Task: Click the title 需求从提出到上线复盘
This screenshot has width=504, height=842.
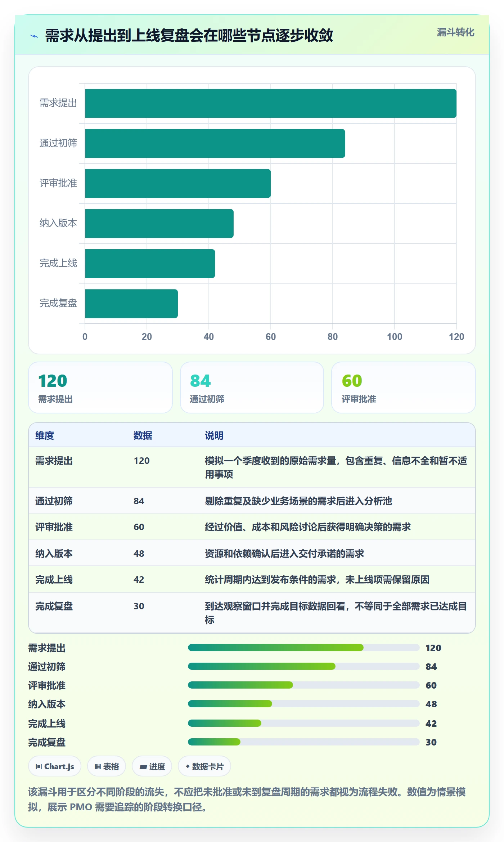Action: (189, 36)
